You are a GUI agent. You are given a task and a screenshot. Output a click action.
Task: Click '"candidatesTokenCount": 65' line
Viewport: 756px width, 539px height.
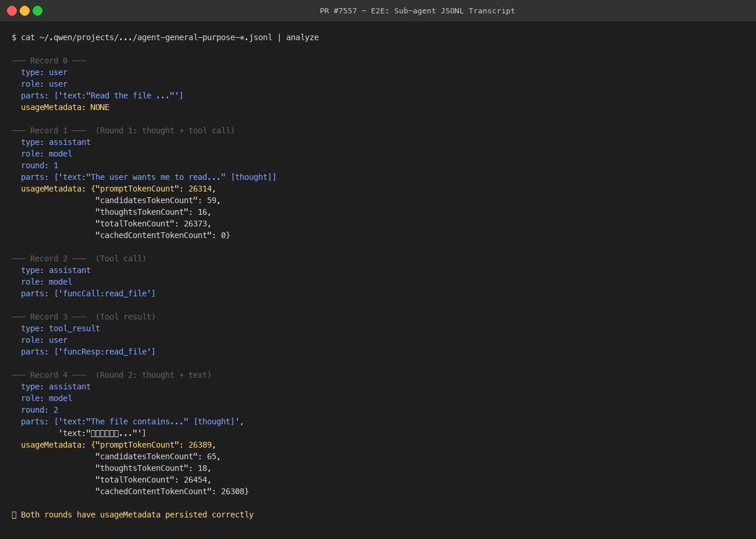pos(158,456)
